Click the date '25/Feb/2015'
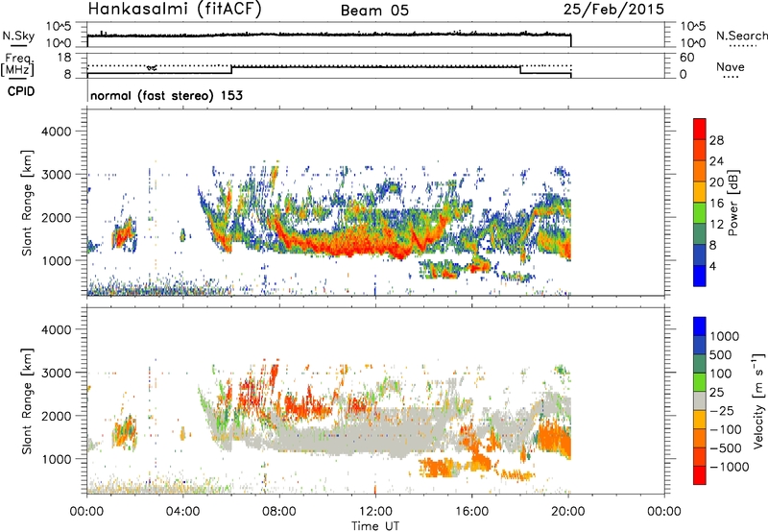 click(x=613, y=10)
